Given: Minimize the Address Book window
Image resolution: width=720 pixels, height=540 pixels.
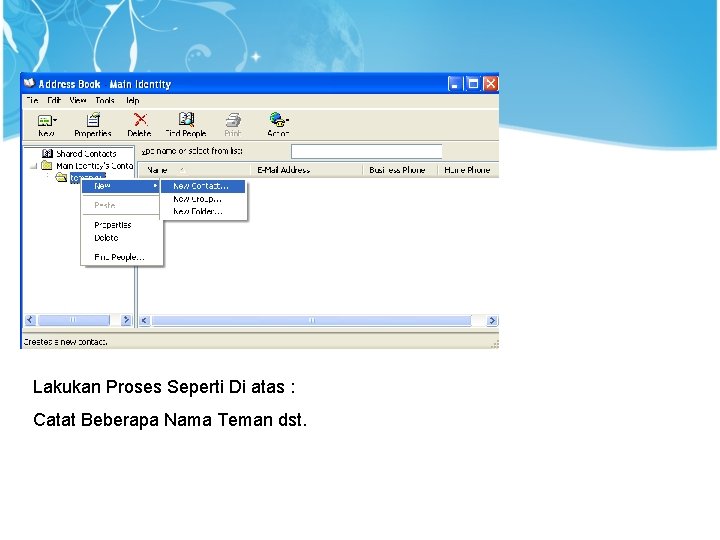Looking at the screenshot, I should pyautogui.click(x=455, y=84).
